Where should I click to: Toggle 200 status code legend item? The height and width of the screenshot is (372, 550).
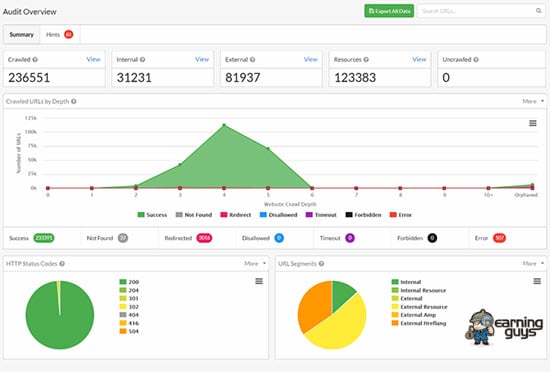point(129,282)
